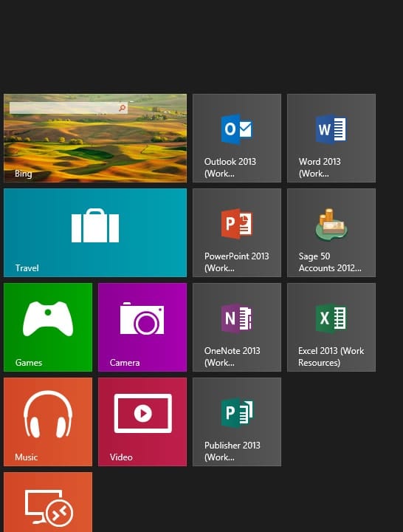Screen dimensions: 403x532
Task: Open the Remote Desktop tile
Action: (48, 502)
